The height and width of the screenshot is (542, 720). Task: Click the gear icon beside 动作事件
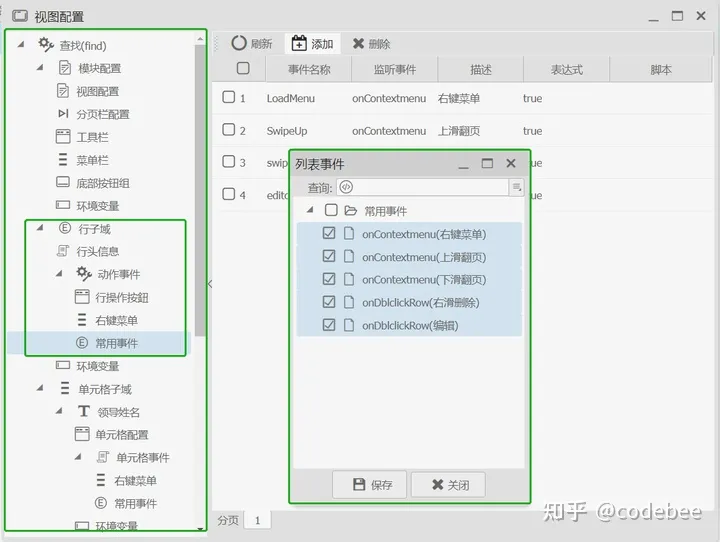(x=84, y=273)
